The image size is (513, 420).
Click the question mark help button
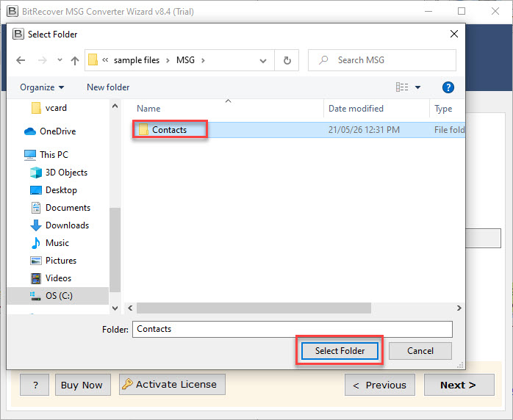(35, 385)
